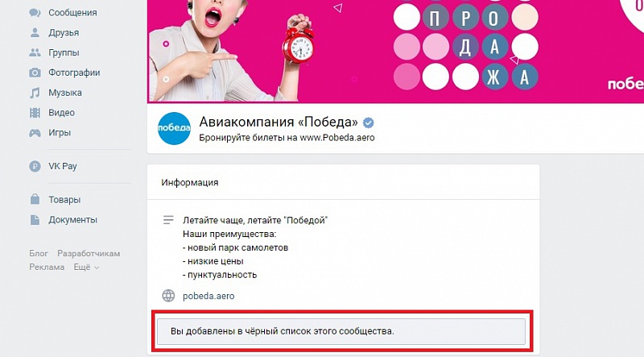Screen dimensions: 644x357
Task: Open the Разработчикам footer link
Action: point(89,253)
